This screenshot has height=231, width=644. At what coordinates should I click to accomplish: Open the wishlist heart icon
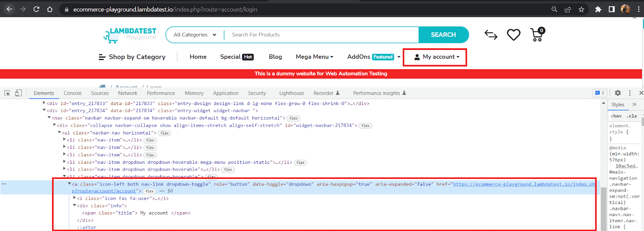point(513,35)
